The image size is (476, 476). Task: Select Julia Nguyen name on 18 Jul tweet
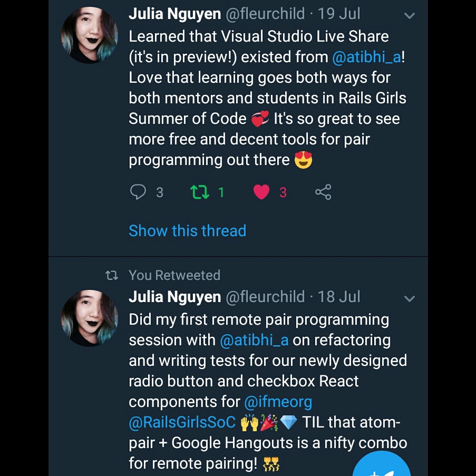coord(175,297)
